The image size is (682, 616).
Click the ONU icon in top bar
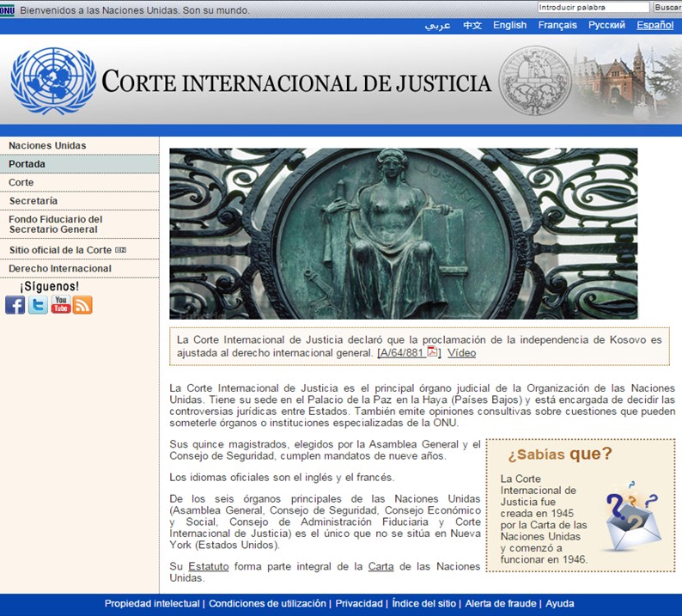8,10
